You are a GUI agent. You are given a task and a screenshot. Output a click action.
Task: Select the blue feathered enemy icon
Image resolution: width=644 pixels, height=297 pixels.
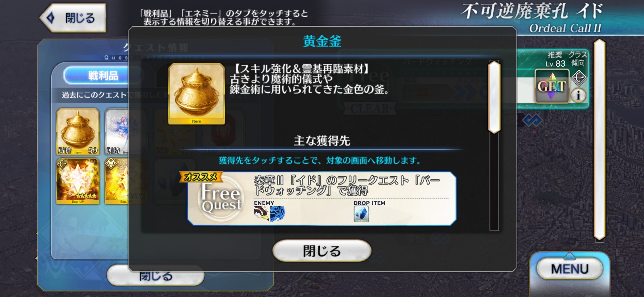click(277, 214)
